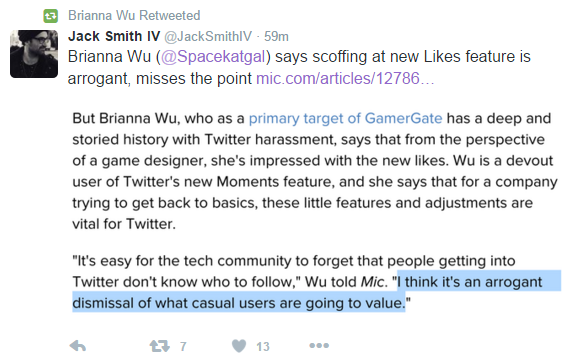Click the tweet text about Likes feature
Screen dimensions: 583x364
tap(299, 68)
